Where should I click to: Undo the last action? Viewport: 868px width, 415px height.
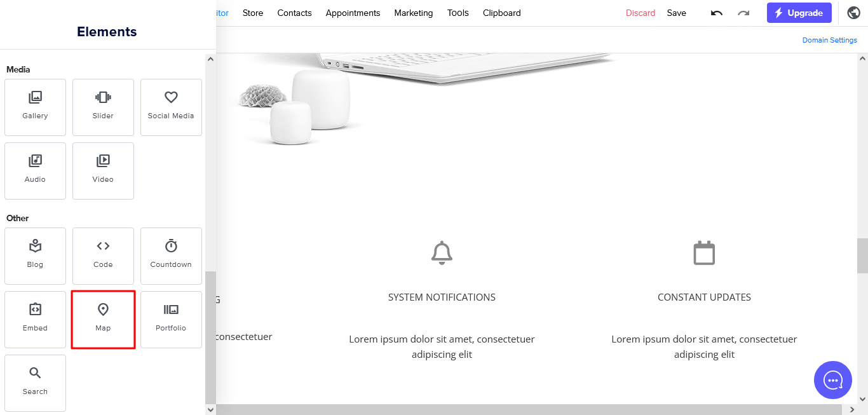pyautogui.click(x=717, y=13)
